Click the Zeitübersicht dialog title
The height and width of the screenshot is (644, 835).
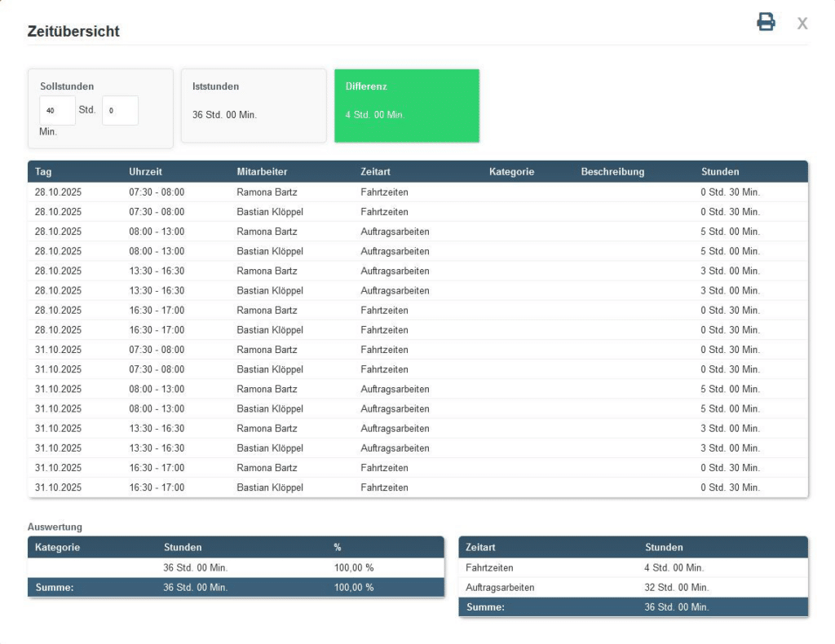click(73, 32)
